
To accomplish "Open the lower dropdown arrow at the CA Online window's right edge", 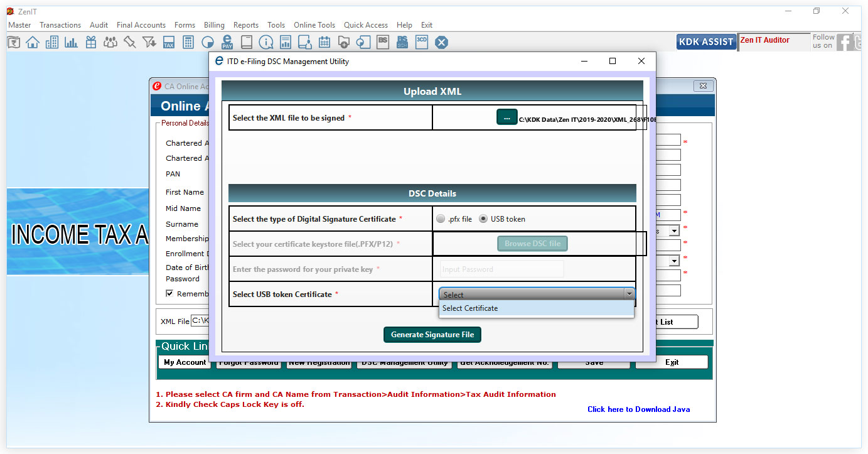I will coord(675,261).
